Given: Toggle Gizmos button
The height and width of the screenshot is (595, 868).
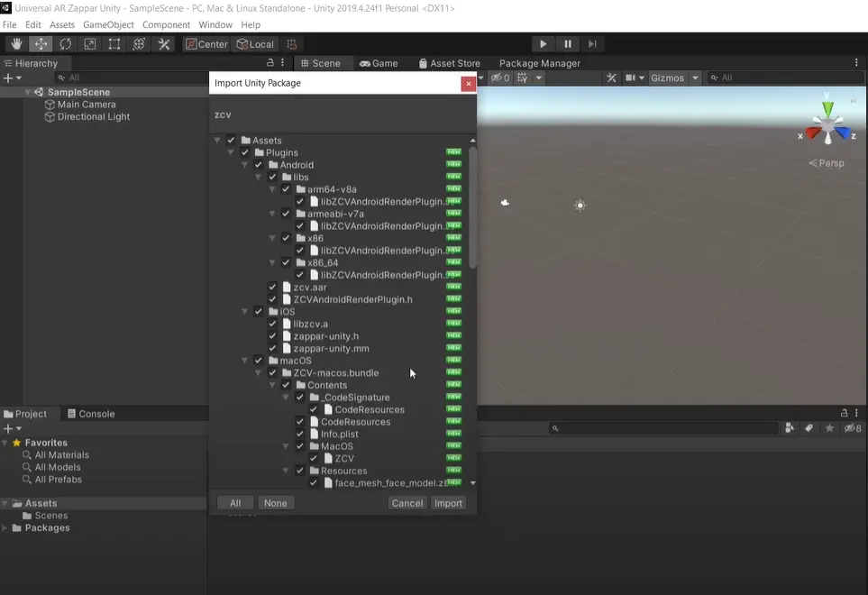Looking at the screenshot, I should point(668,78).
